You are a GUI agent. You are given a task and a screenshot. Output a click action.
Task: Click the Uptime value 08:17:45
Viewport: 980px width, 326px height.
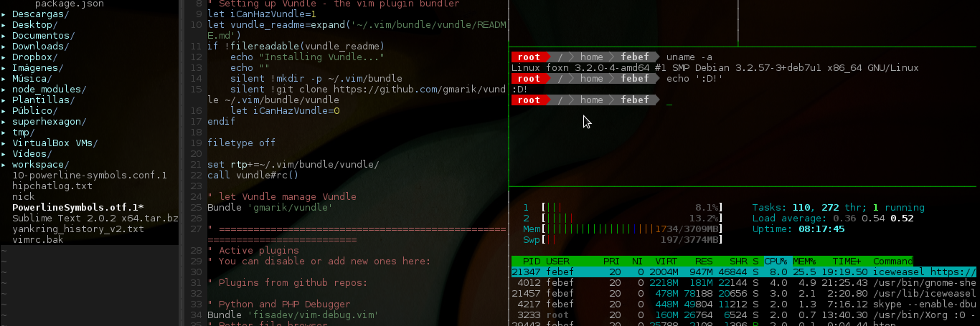[x=821, y=229]
